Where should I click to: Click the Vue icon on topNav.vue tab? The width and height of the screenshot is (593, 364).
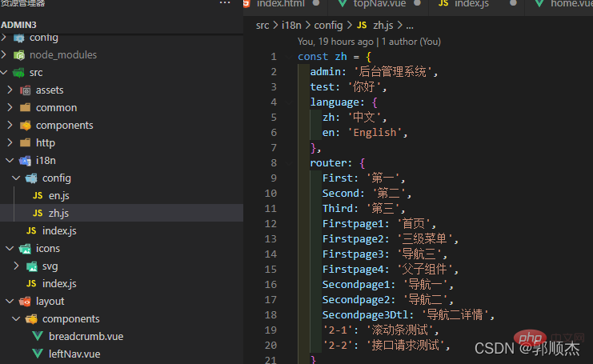[x=343, y=3]
